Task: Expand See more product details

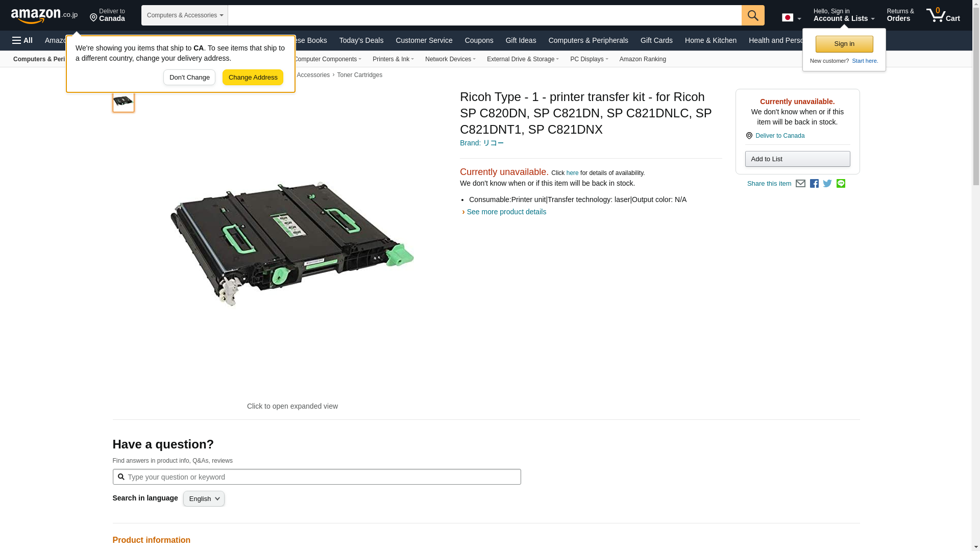Action: [505, 212]
